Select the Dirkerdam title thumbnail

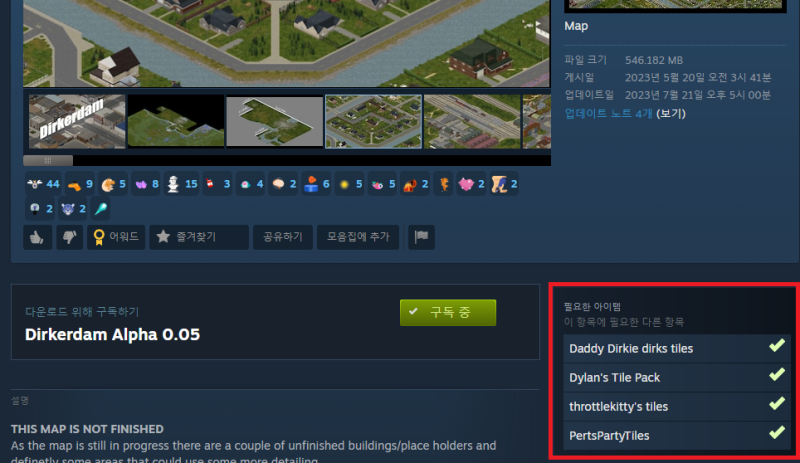tap(77, 121)
